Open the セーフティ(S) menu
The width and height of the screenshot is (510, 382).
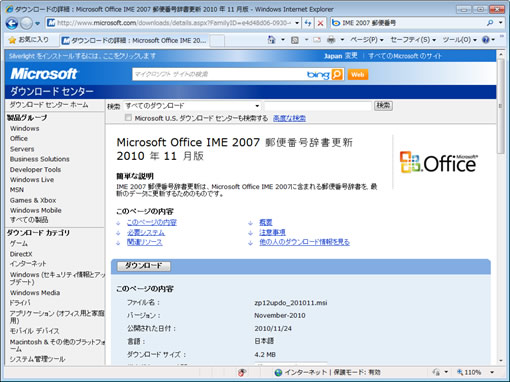(x=413, y=40)
